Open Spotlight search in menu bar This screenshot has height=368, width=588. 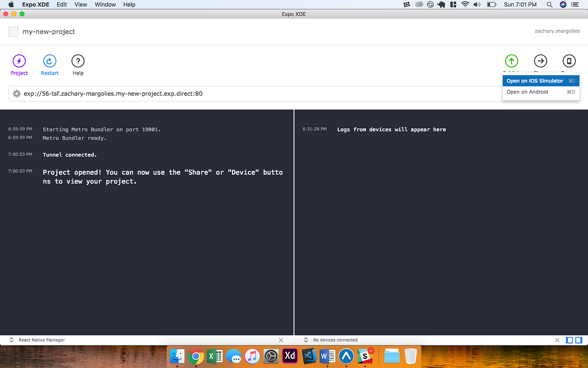pos(550,4)
